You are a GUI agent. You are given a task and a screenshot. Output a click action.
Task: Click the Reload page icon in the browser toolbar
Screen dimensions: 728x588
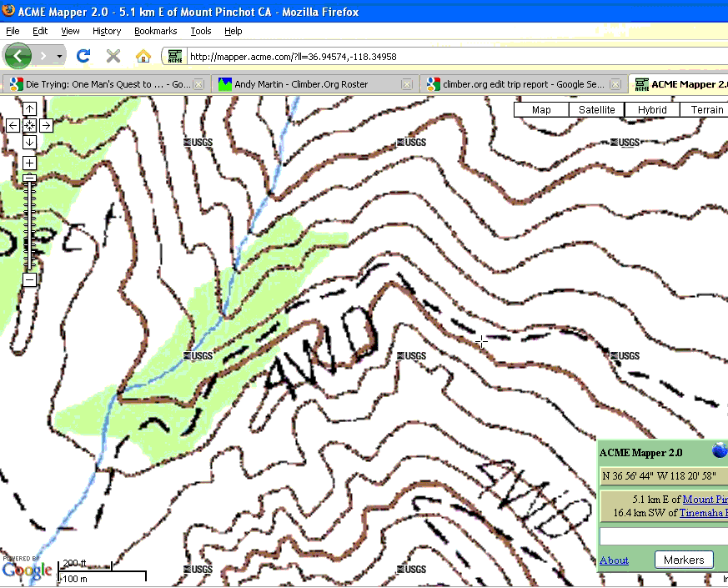[83, 56]
